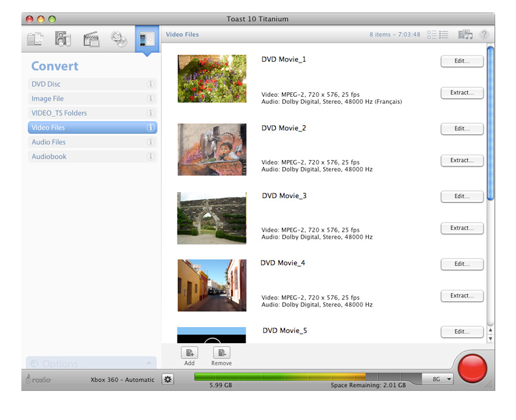Open the Media Browser icon

pyautogui.click(x=465, y=35)
